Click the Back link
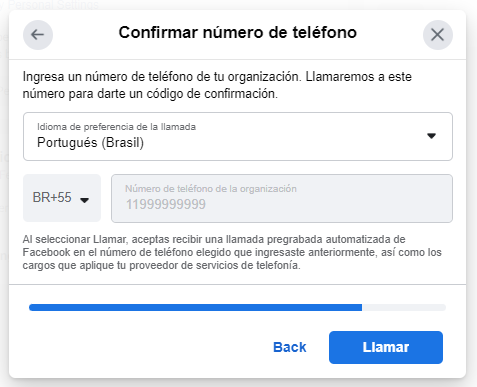The width and height of the screenshot is (477, 387). 289,347
